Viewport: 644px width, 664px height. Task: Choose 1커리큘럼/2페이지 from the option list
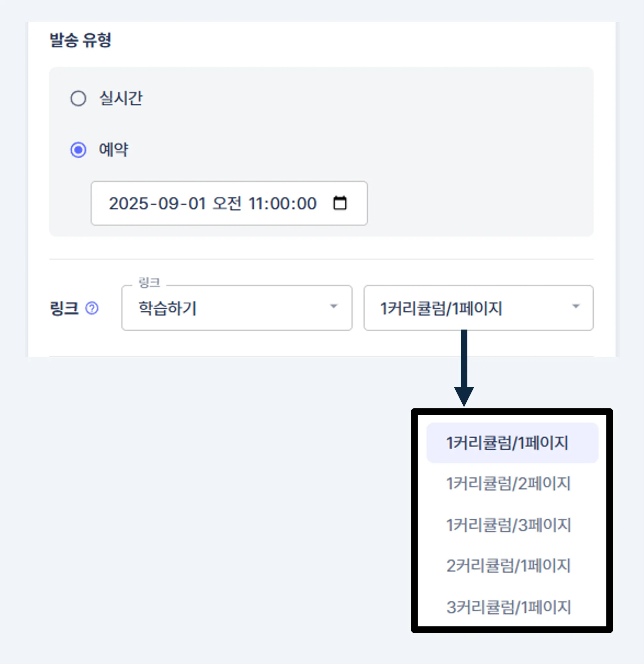[512, 483]
